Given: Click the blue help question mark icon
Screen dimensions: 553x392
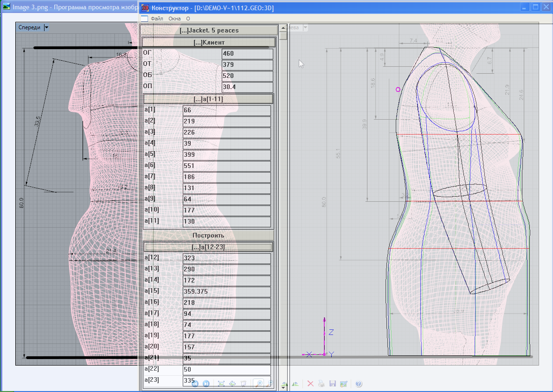Looking at the screenshot, I should tap(358, 384).
